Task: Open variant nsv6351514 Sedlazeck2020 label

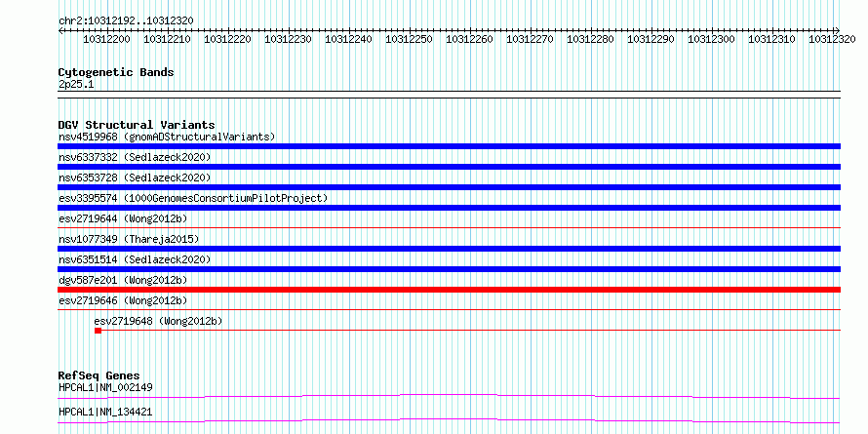Action: tap(135, 259)
